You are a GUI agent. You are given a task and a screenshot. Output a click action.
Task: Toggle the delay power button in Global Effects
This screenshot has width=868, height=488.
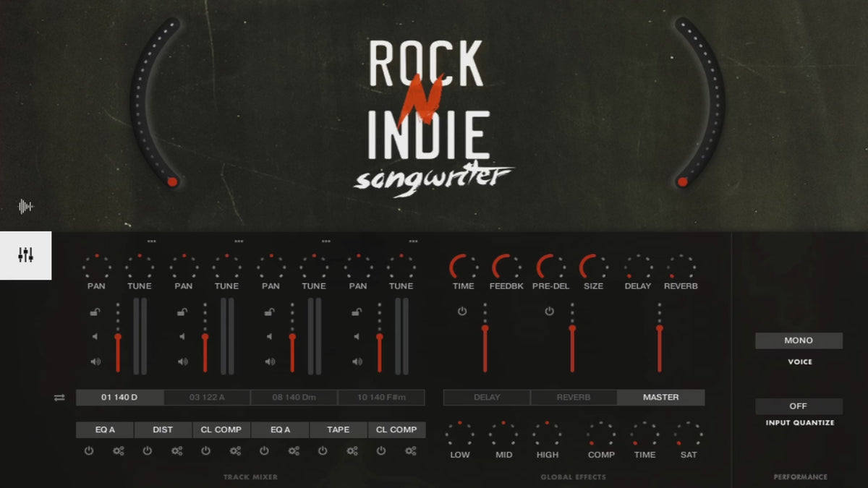461,312
